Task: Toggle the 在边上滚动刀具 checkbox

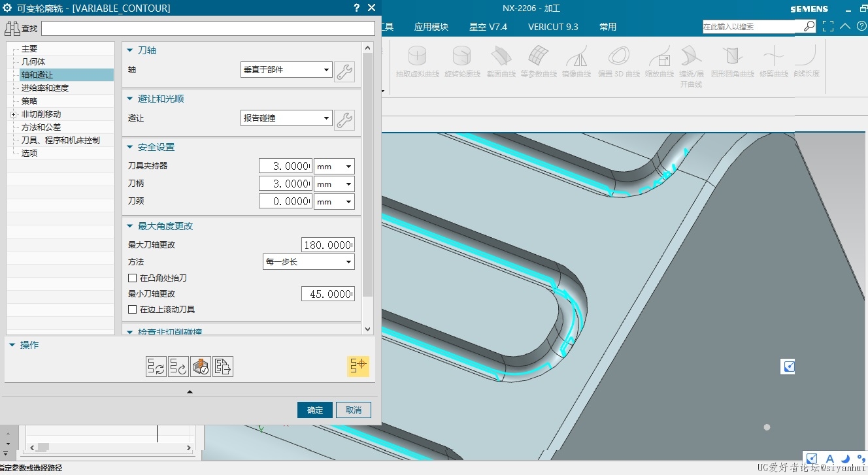Action: 133,310
